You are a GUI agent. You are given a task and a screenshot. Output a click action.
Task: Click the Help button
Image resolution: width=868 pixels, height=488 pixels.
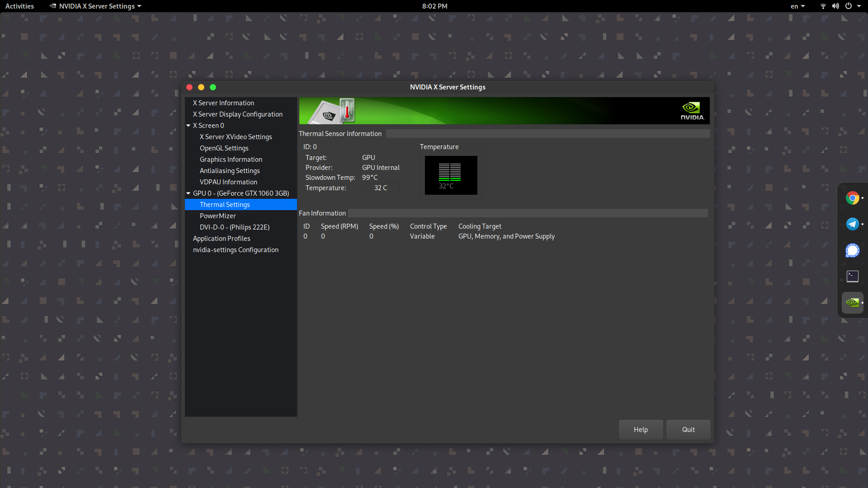tap(640, 430)
